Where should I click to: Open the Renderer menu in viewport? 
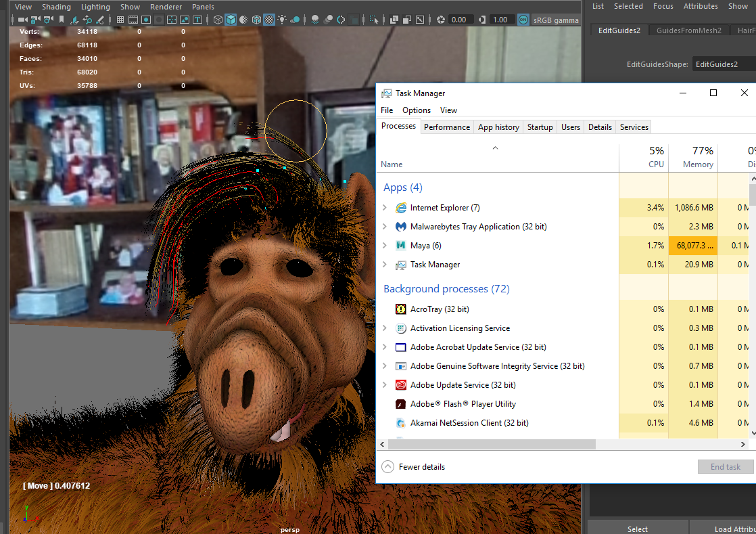(x=166, y=7)
